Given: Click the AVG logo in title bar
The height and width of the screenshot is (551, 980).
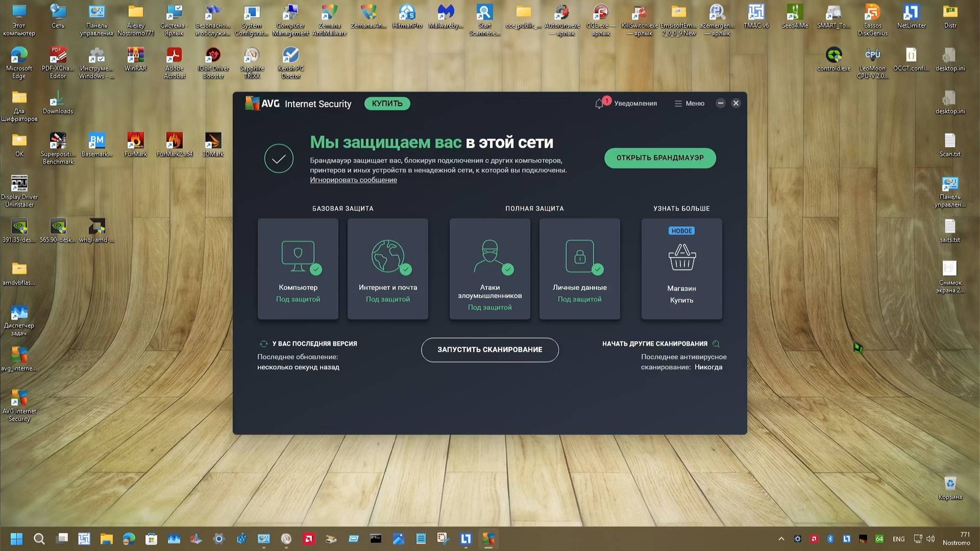Looking at the screenshot, I should coord(262,103).
